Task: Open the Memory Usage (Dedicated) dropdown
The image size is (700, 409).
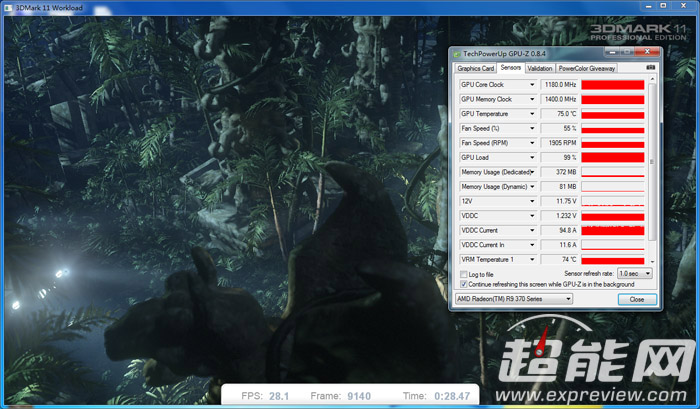Action: coord(532,172)
